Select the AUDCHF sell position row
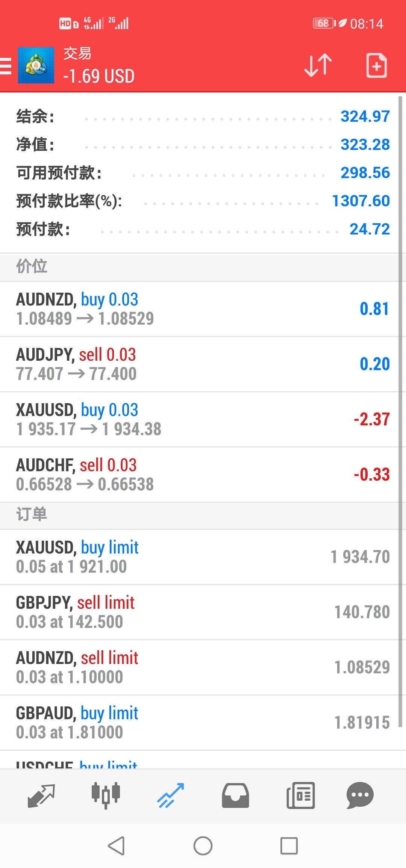The height and width of the screenshot is (868, 406). coord(199,475)
